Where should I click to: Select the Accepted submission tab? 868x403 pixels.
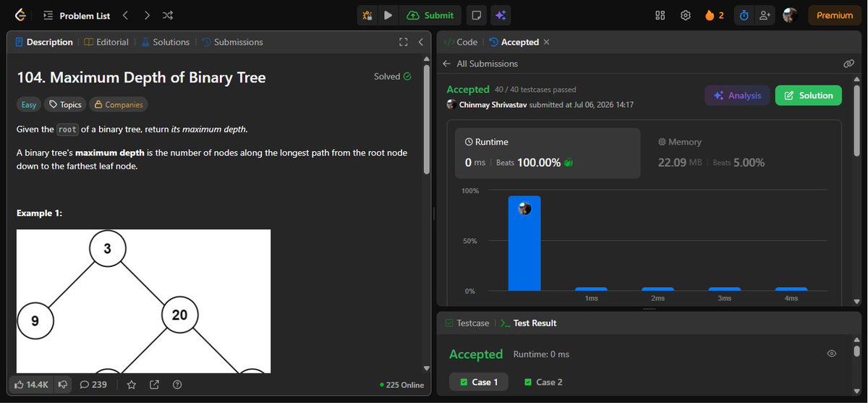[514, 42]
